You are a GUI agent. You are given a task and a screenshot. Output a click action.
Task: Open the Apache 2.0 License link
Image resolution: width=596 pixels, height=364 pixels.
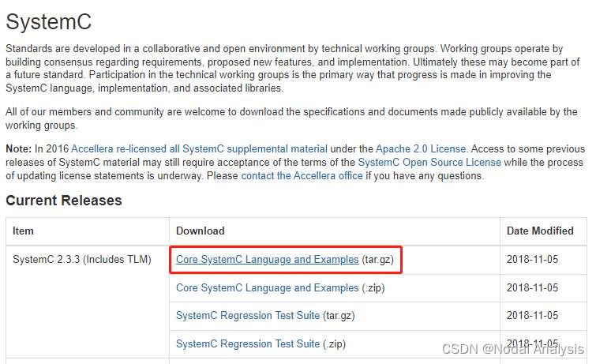coord(421,148)
